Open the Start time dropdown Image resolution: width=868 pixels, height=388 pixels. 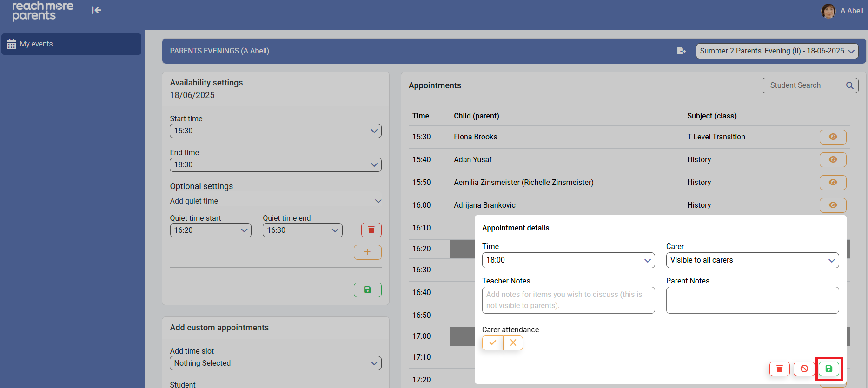275,131
